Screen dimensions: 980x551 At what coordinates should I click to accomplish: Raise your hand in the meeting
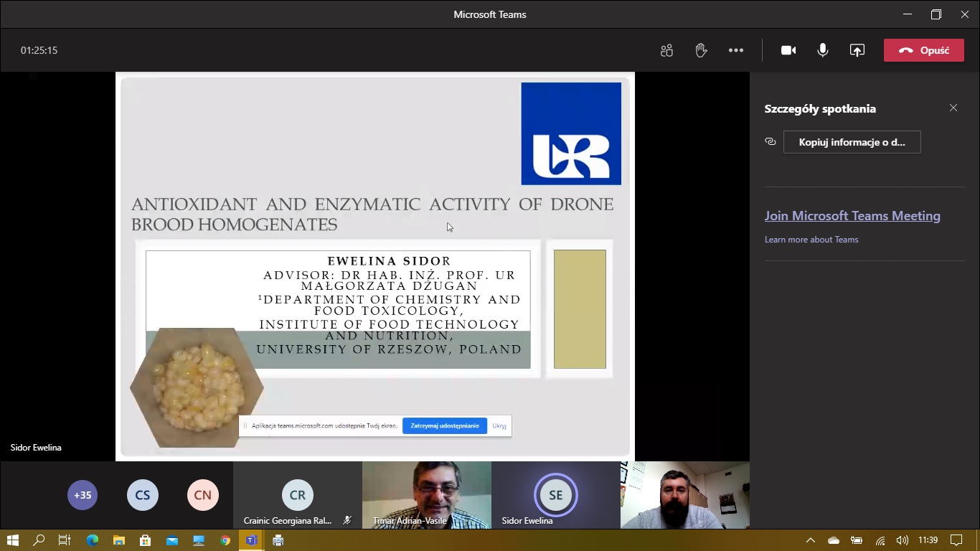[x=701, y=50]
